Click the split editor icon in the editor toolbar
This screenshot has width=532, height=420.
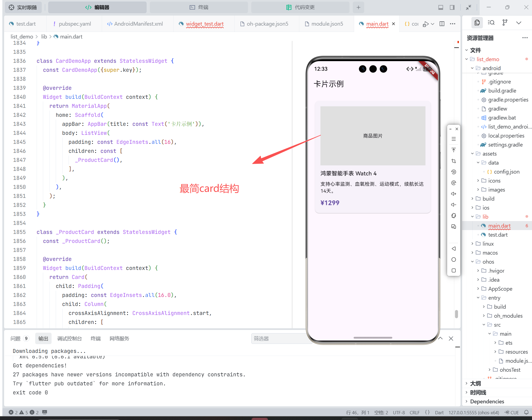tap(442, 24)
